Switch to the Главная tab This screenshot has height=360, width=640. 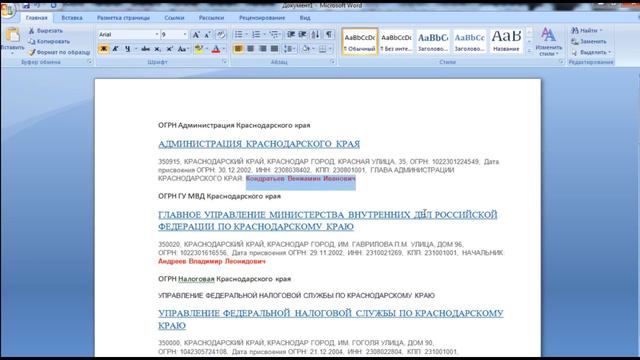(x=36, y=18)
